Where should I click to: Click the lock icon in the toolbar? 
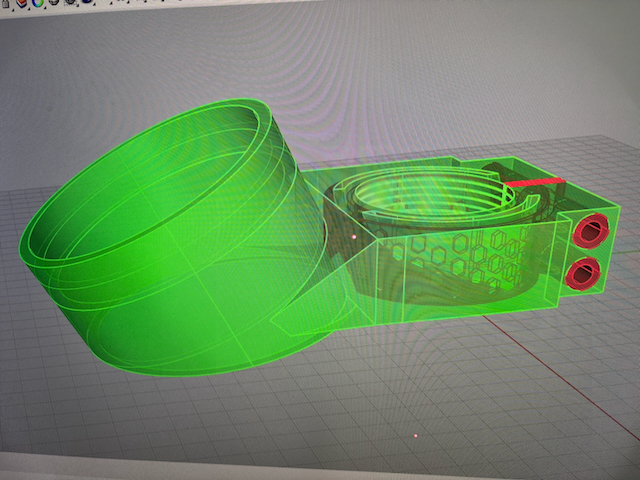coord(6,3)
